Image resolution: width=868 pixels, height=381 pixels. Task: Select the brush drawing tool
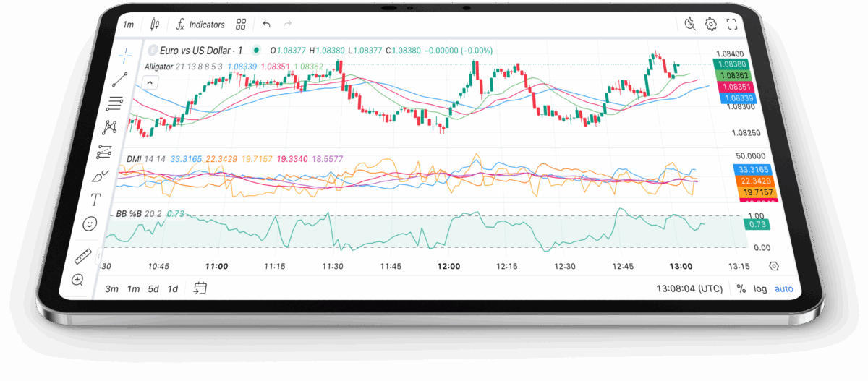pyautogui.click(x=100, y=176)
